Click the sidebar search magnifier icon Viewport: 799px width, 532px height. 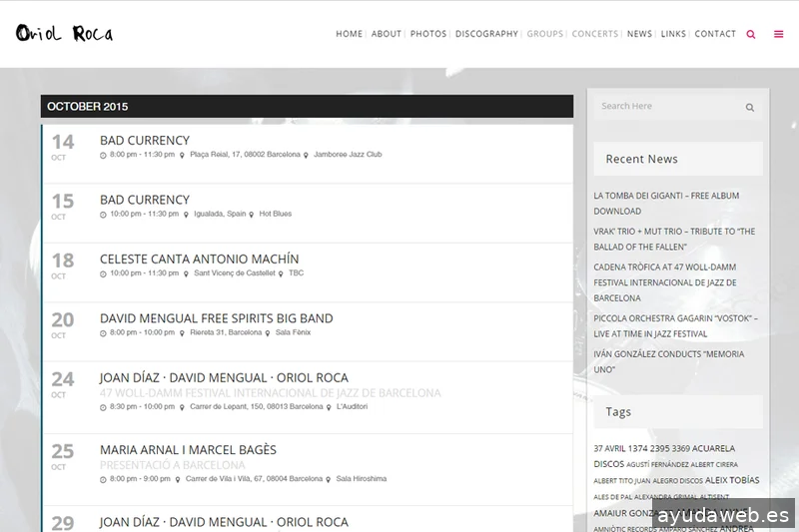point(750,108)
